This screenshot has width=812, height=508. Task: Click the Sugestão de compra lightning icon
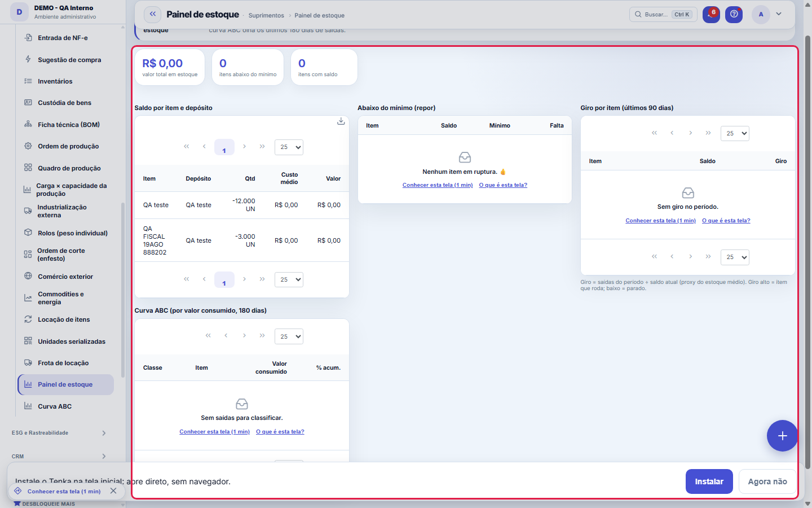28,59
